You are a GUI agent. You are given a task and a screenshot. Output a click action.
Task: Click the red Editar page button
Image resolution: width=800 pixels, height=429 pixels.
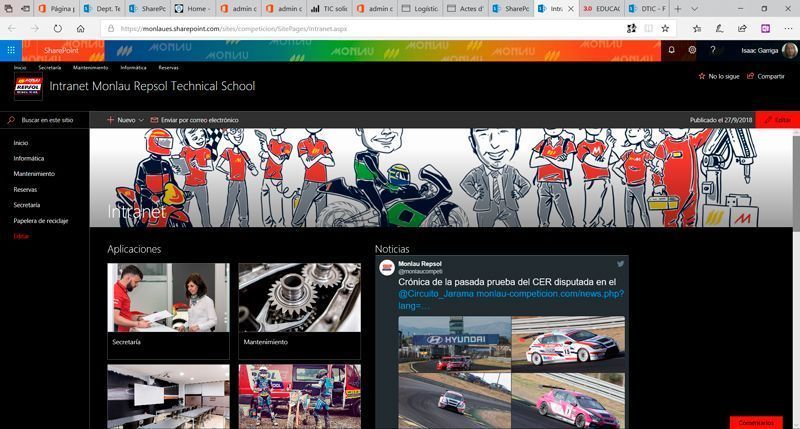point(778,120)
